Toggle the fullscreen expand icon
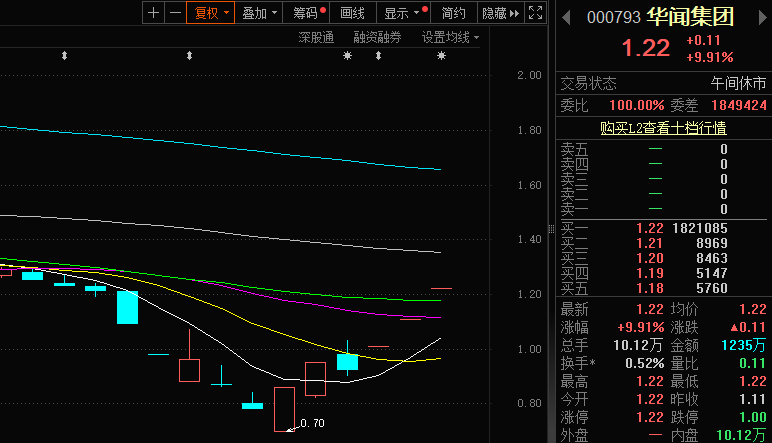 (x=537, y=13)
